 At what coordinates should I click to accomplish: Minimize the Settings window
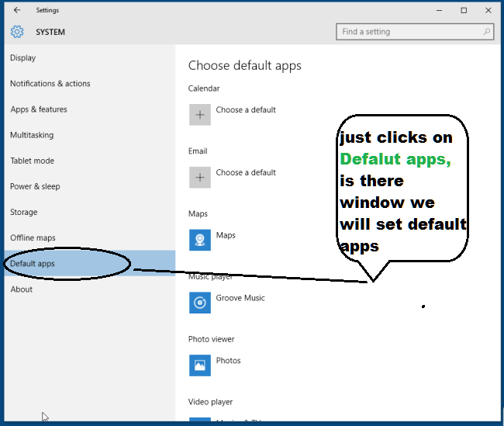[x=439, y=10]
